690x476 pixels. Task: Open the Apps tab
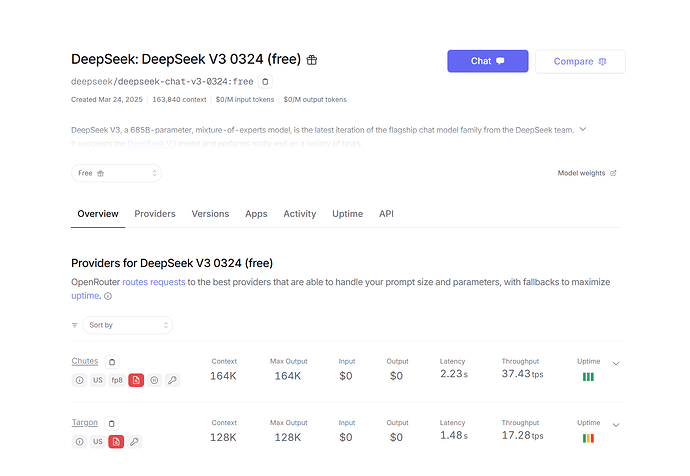256,214
